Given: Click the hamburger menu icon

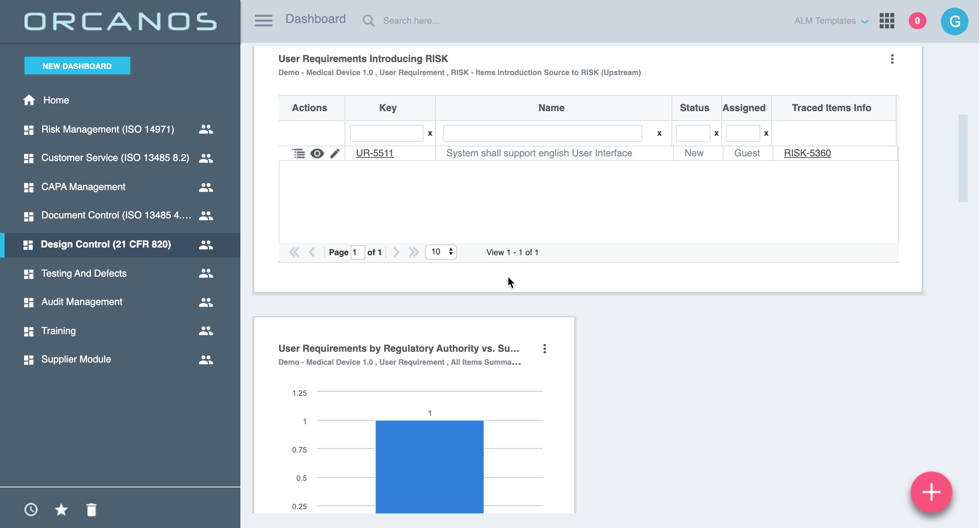Looking at the screenshot, I should [263, 21].
